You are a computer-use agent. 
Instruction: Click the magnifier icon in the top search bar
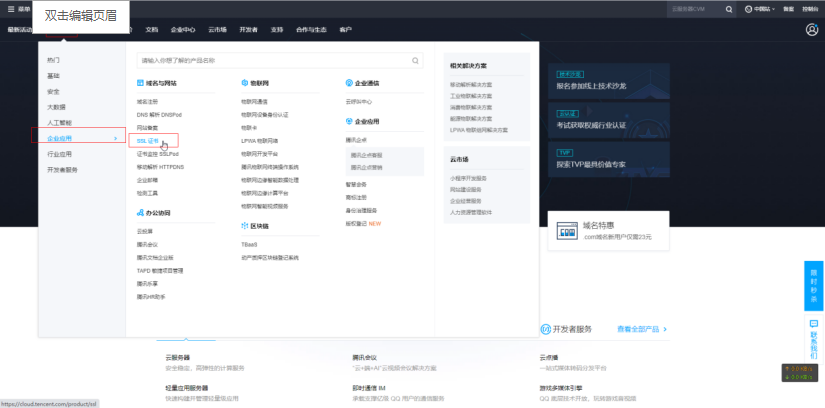pyautogui.click(x=729, y=9)
